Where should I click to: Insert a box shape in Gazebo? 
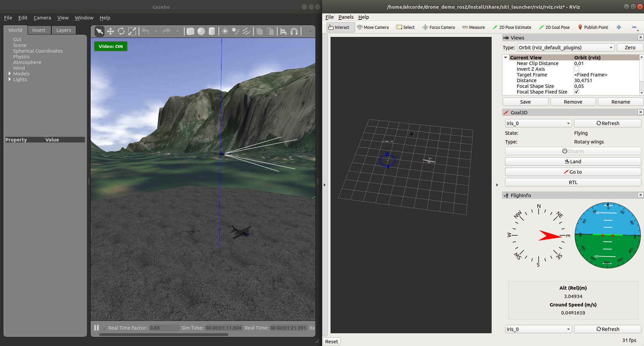[x=190, y=31]
